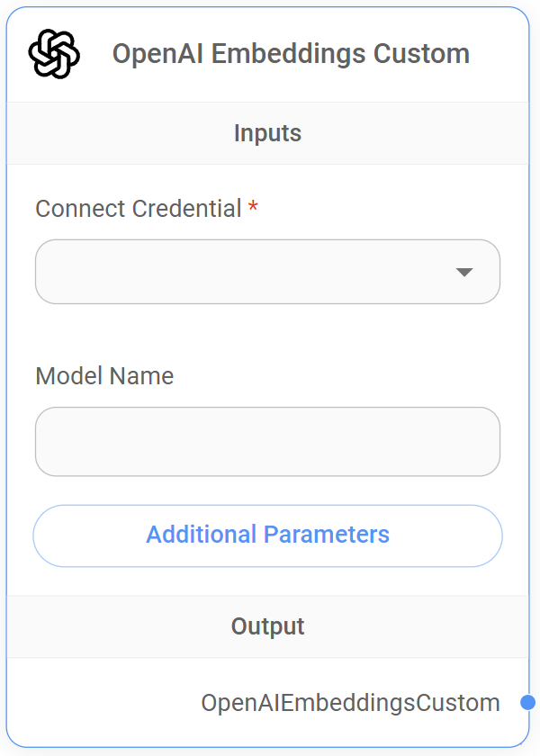540x756 pixels.
Task: Click the node title OpenAI Embeddings Custom
Action: (x=290, y=54)
